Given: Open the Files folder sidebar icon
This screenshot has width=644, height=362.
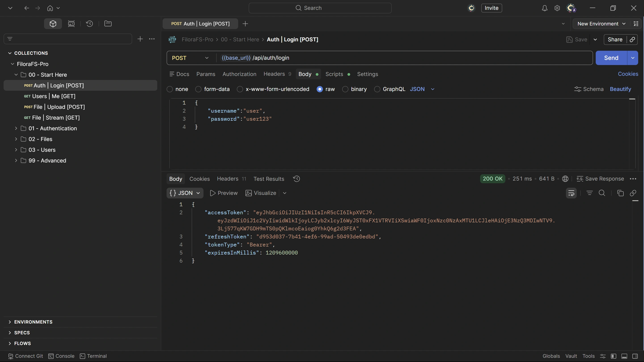Looking at the screenshot, I should coord(108,24).
